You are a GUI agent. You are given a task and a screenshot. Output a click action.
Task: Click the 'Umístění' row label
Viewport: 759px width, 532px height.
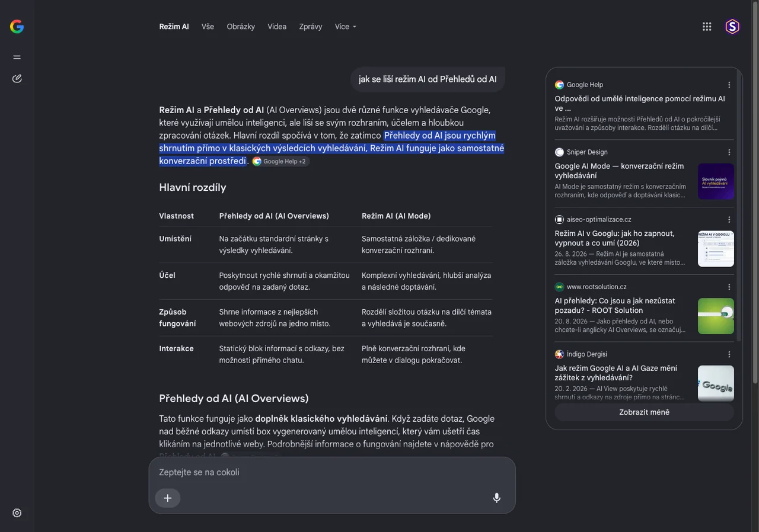pyautogui.click(x=175, y=239)
